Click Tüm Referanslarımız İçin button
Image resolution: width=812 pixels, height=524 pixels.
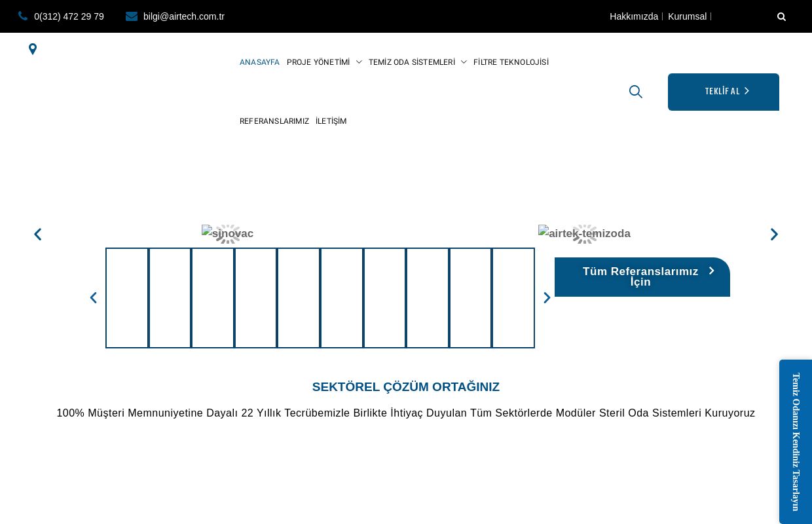pos(642,276)
